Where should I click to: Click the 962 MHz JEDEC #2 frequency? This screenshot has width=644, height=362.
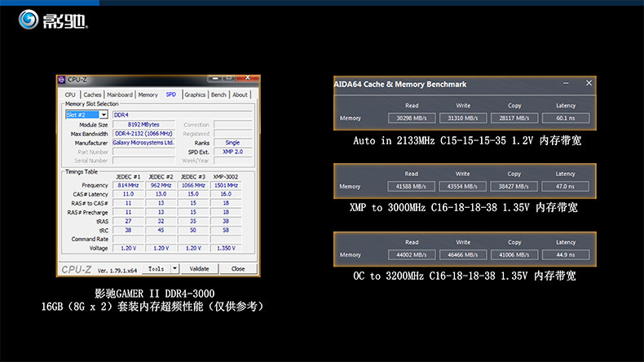[x=161, y=185]
